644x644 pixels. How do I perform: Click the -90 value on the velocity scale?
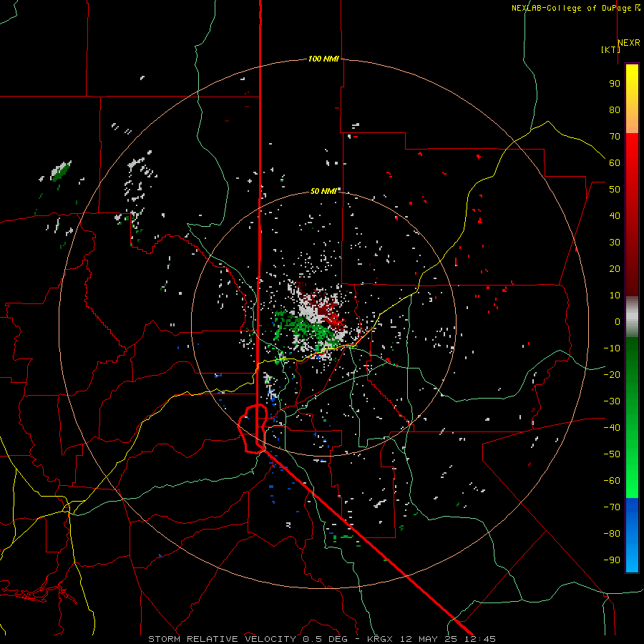612,560
